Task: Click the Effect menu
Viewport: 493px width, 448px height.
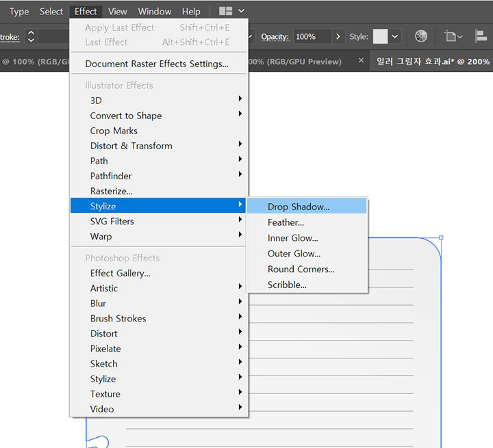Action: (86, 12)
